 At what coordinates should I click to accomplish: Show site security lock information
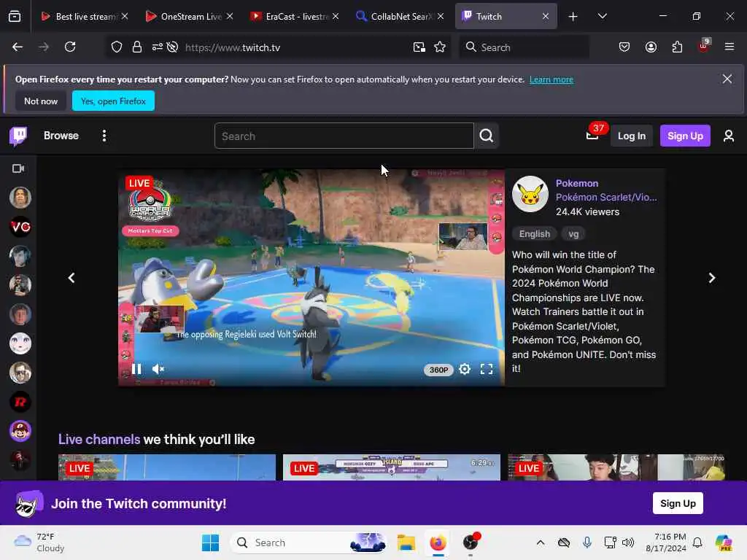point(137,47)
